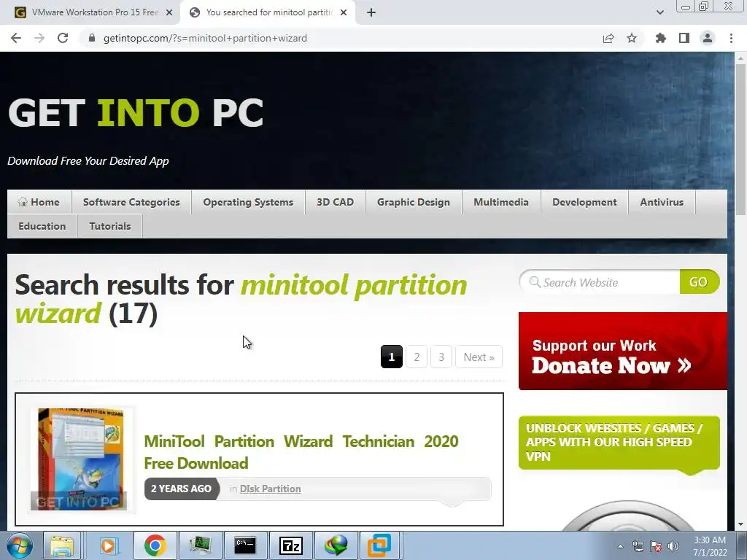Viewport: 747px width, 560px height.
Task: Open the Disk Partition category link
Action: tap(270, 489)
